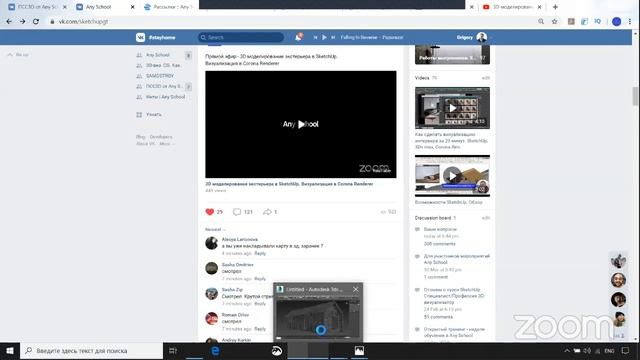Viewport: 640px width, 360px height.
Task: Switch to the first browser tab
Action: pyautogui.click(x=37, y=7)
